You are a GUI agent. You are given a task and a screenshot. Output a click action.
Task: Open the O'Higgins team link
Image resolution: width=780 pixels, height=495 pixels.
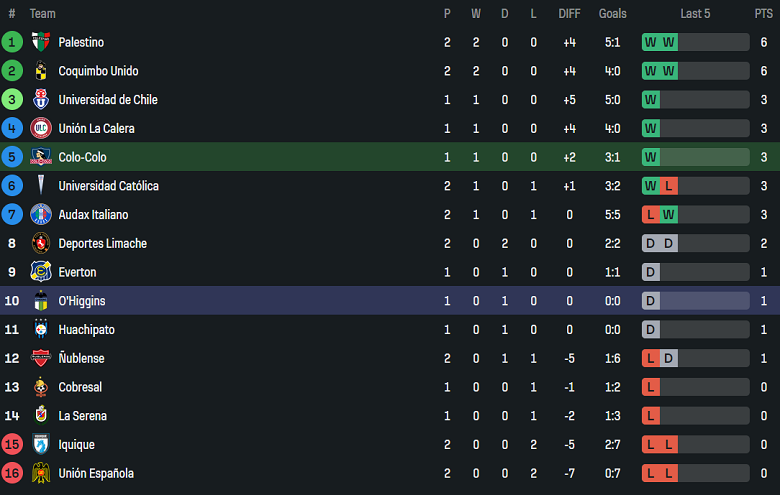pos(81,301)
